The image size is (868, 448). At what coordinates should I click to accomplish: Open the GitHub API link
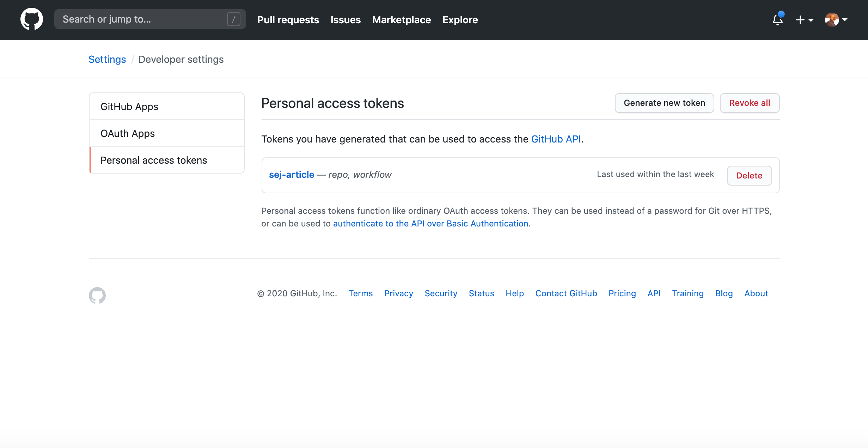(556, 139)
